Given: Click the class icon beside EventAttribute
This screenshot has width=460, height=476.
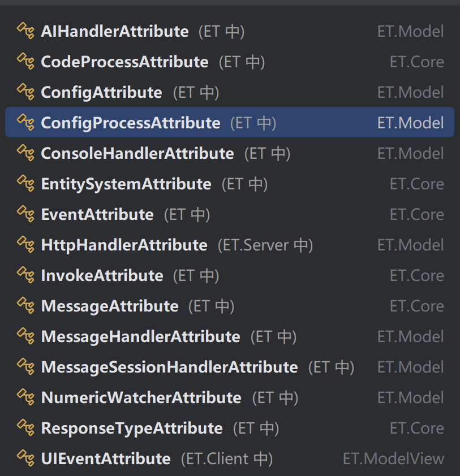Looking at the screenshot, I should pos(26,214).
